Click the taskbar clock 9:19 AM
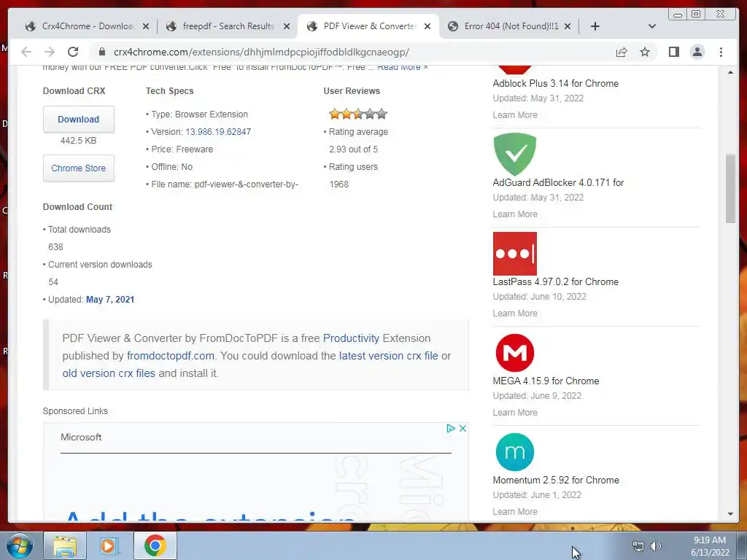This screenshot has height=560, width=747. [x=709, y=540]
